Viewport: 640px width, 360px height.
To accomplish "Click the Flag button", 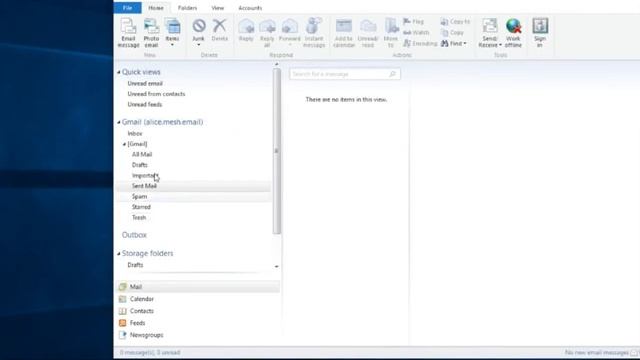I will (x=414, y=21).
